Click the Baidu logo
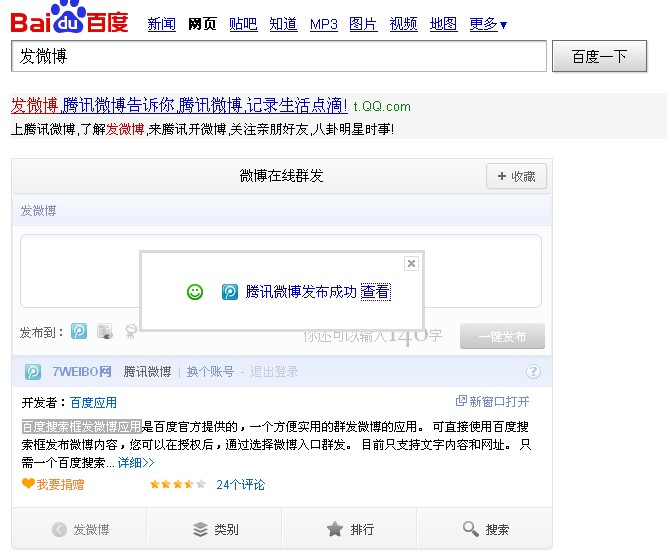The image size is (667, 560). tap(69, 17)
